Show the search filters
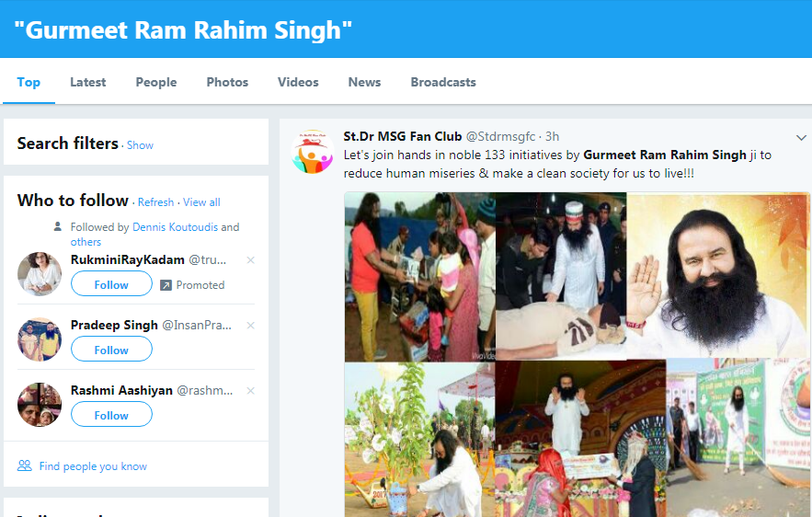This screenshot has height=517, width=812. pos(140,145)
